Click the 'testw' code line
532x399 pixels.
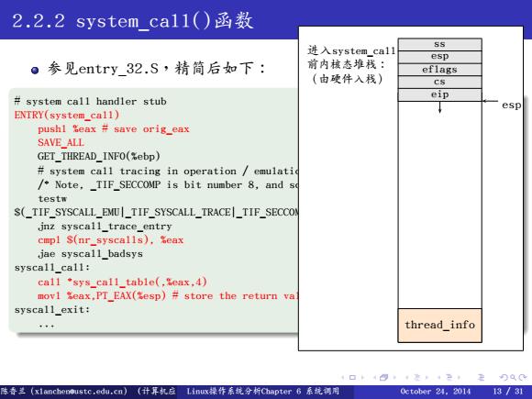tap(52, 198)
